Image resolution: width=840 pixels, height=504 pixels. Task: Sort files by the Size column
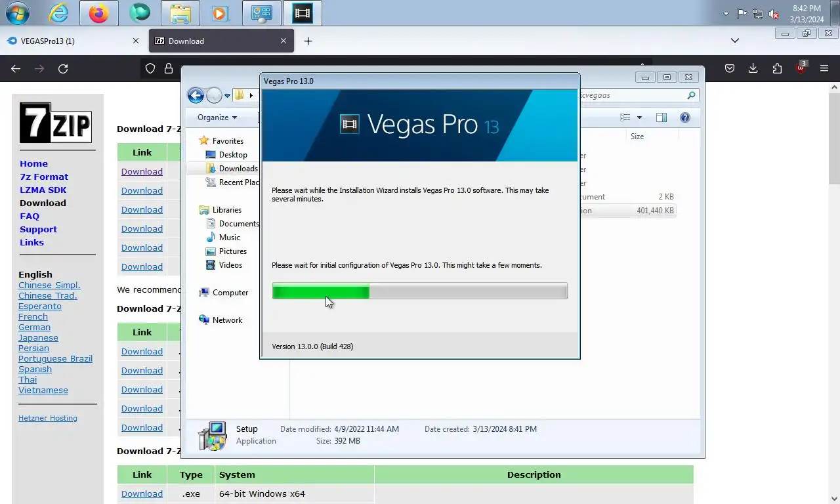click(637, 136)
